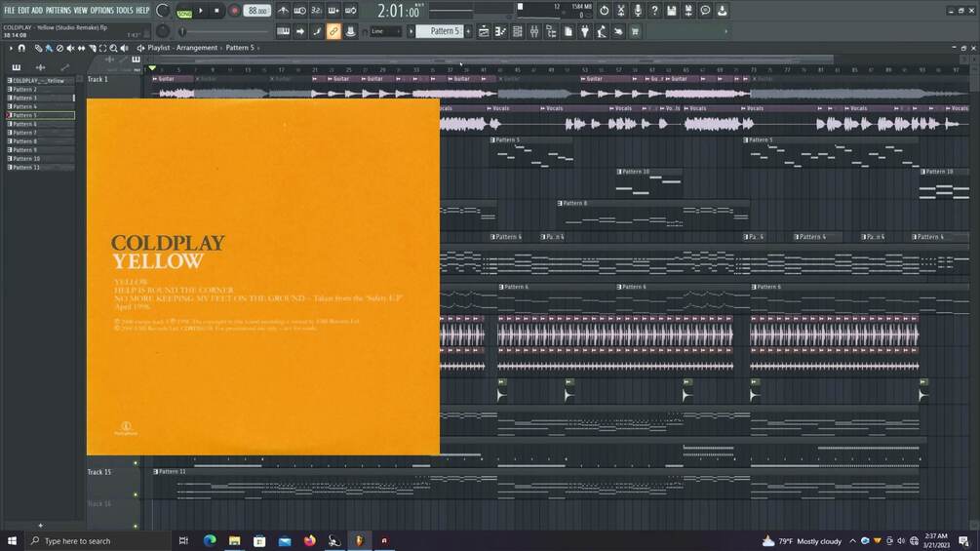This screenshot has height=551, width=980.
Task: Click the Track 15 header label
Action: (x=99, y=472)
